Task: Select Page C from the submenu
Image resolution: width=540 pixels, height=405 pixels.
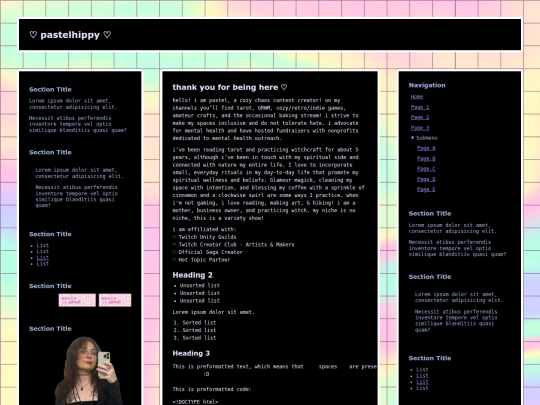Action: pyautogui.click(x=426, y=169)
